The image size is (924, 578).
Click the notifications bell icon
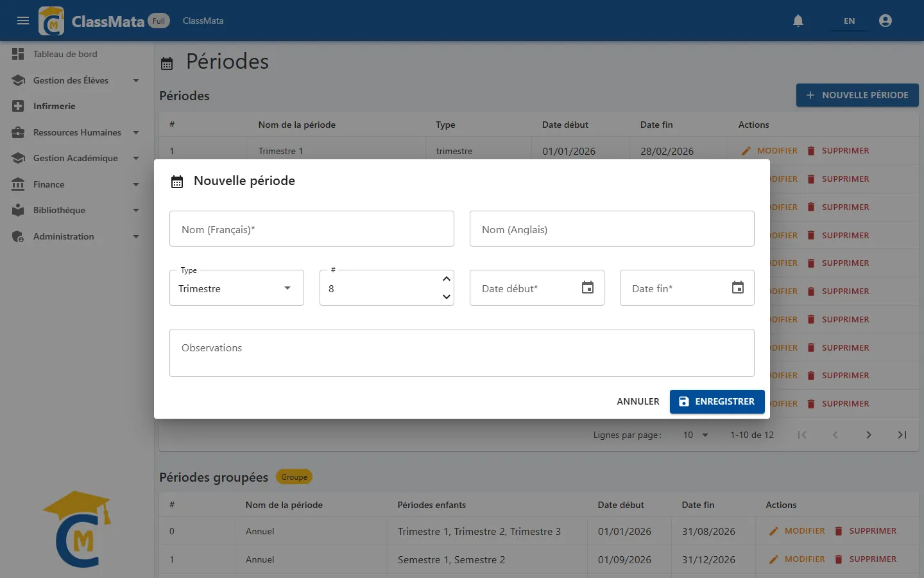point(798,21)
